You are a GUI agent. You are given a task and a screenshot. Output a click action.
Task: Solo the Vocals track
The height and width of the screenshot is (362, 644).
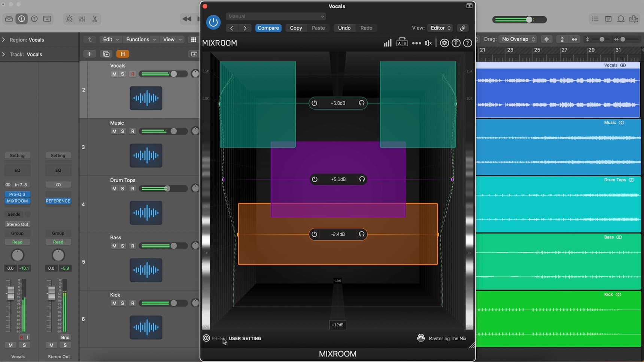(122, 74)
